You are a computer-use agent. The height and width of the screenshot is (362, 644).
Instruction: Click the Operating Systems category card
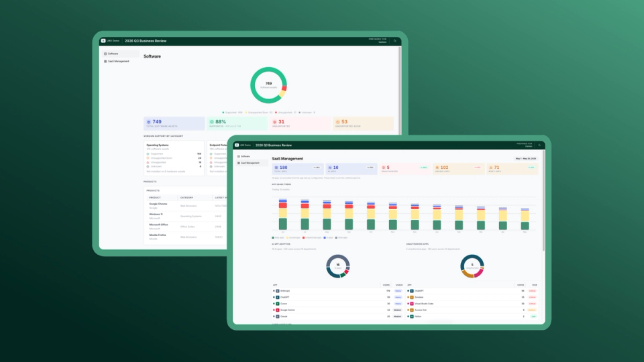(x=174, y=158)
